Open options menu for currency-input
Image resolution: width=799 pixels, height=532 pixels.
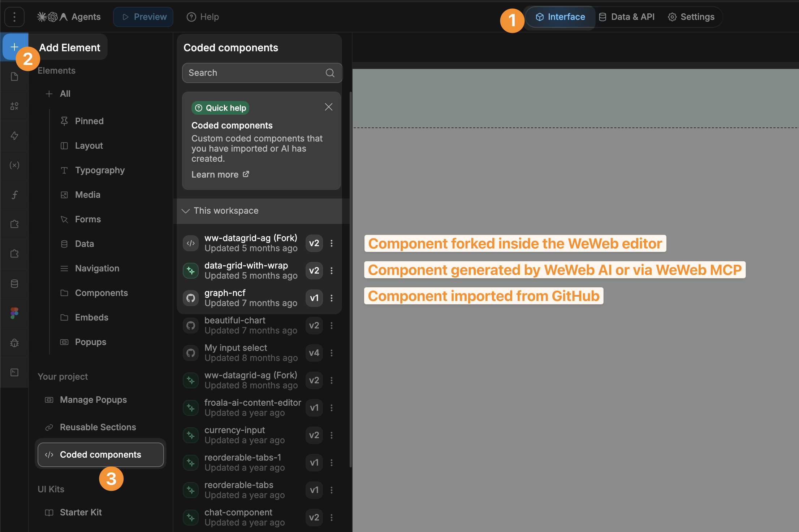click(332, 435)
